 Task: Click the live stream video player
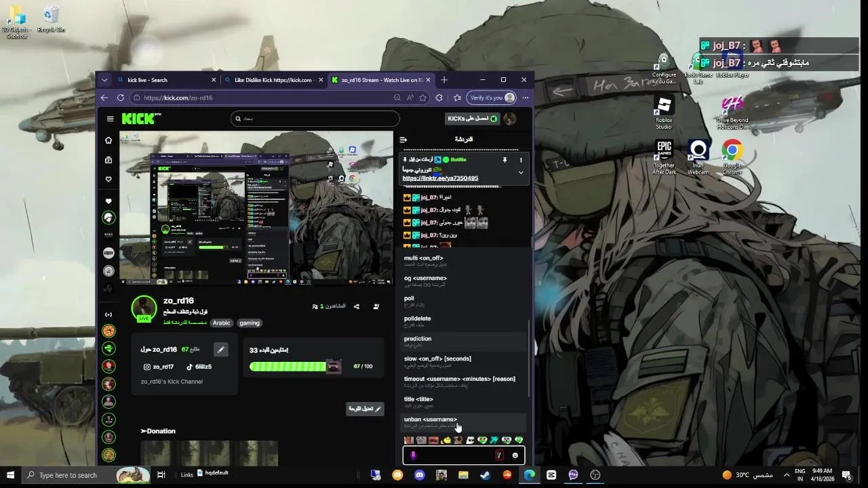point(257,208)
